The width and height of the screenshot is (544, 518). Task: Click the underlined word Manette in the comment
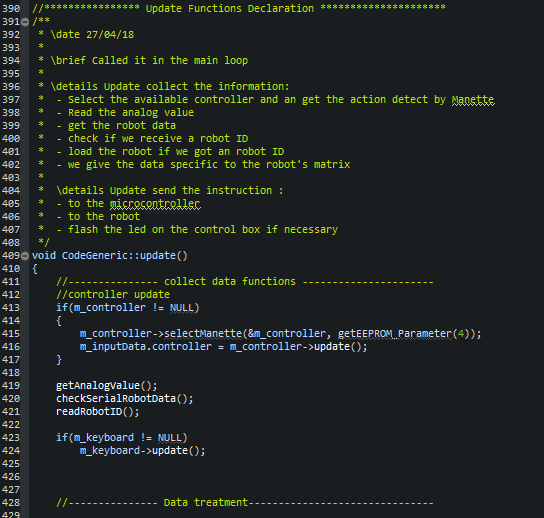pyautogui.click(x=473, y=100)
